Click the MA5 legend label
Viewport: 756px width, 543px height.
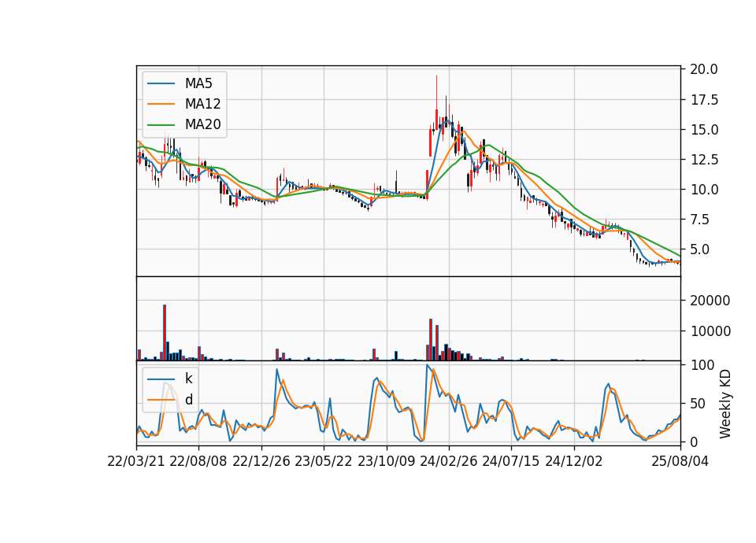[198, 83]
